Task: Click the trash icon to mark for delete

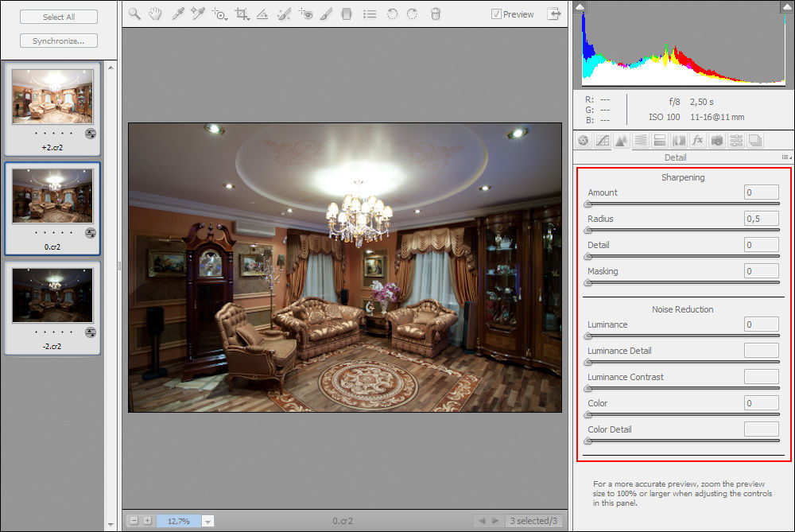Action: pyautogui.click(x=435, y=14)
